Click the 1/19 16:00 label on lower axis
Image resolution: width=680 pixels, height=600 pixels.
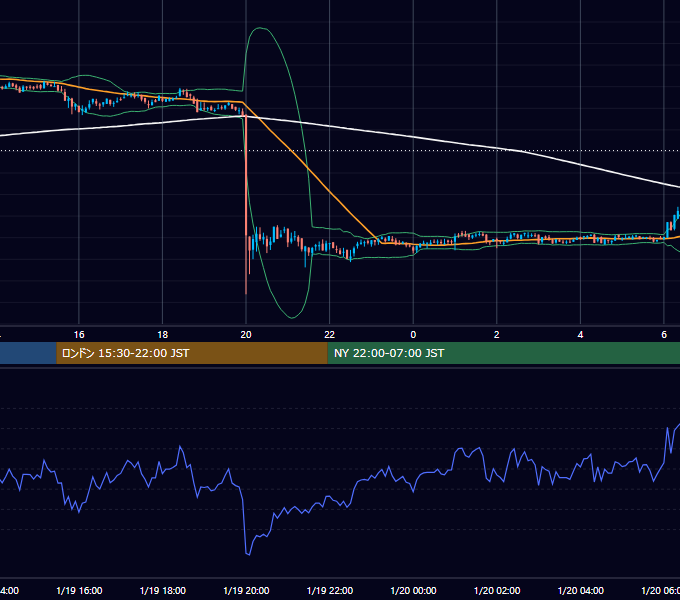pyautogui.click(x=79, y=590)
